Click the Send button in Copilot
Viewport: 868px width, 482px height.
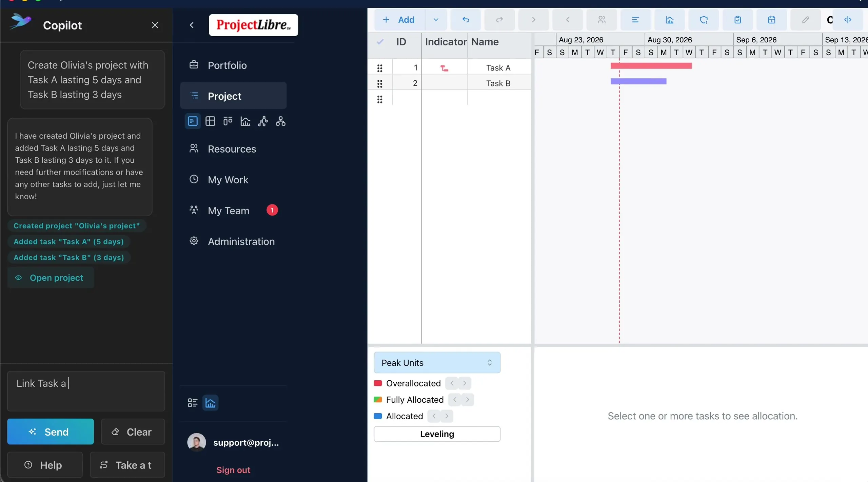[51, 431]
